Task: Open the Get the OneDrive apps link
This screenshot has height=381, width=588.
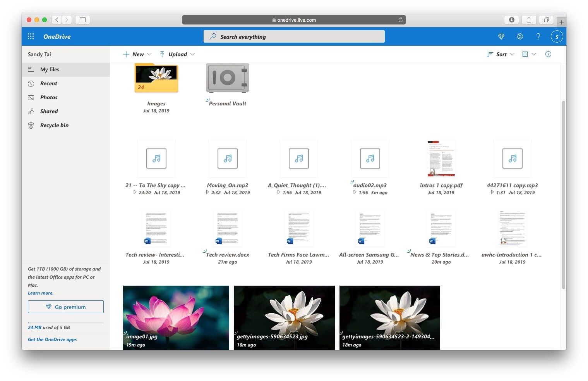Action: (x=52, y=340)
